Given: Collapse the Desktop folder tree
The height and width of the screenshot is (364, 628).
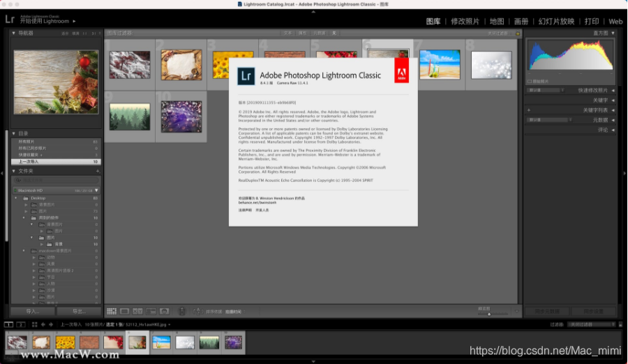Looking at the screenshot, I should click(16, 198).
